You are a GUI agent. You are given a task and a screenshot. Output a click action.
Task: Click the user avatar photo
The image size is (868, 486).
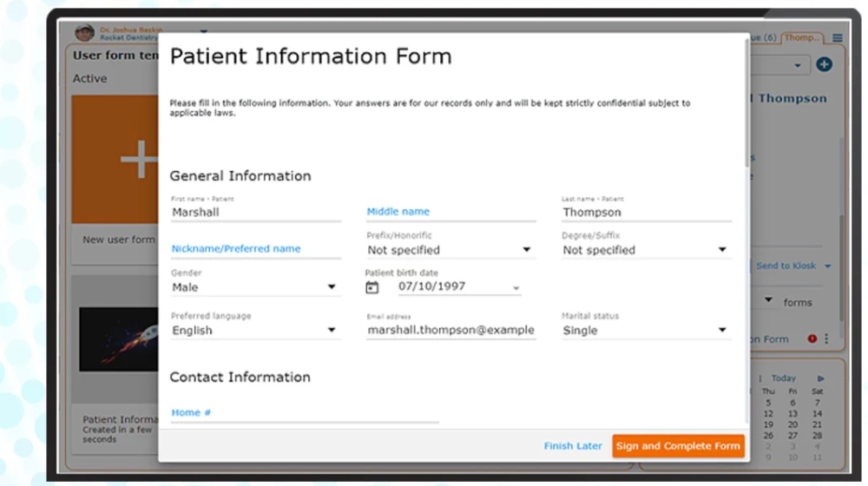coord(84,33)
